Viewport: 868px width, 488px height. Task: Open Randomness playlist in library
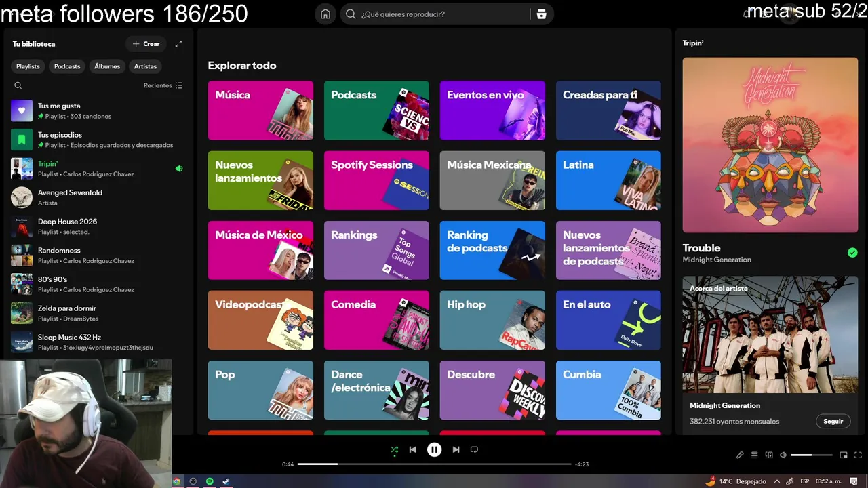(97, 256)
